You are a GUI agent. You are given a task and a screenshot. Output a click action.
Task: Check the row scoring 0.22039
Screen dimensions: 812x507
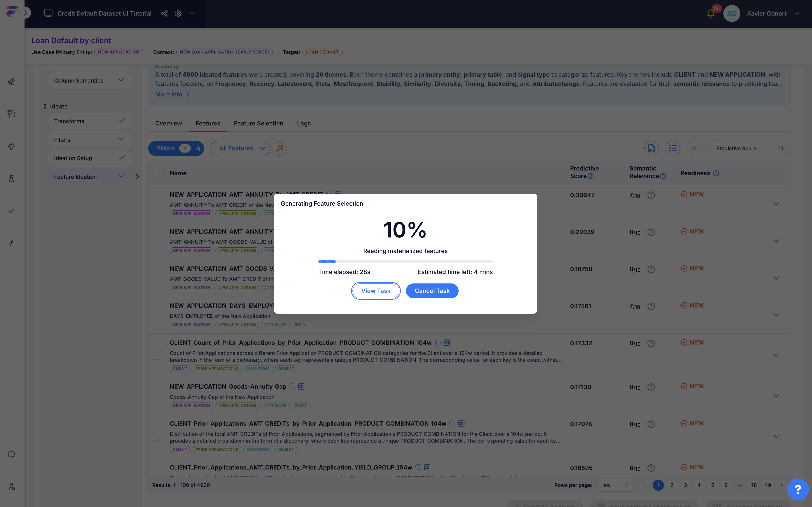pos(157,241)
